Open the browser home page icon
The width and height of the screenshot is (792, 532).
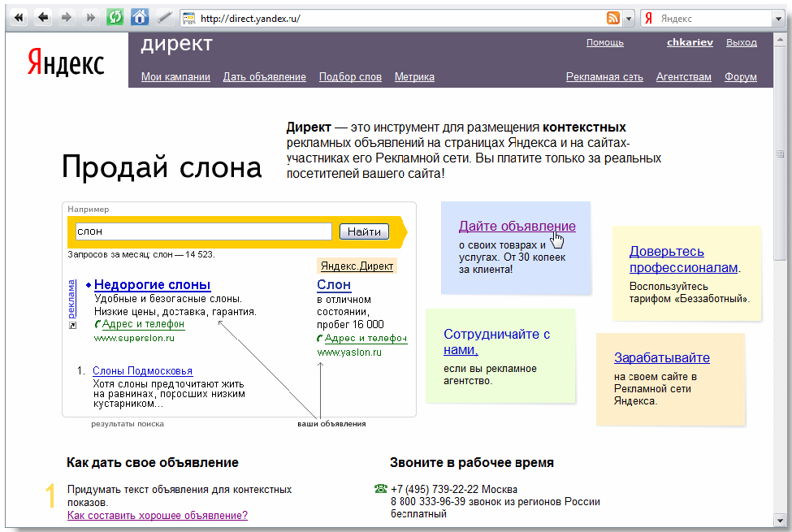coord(140,18)
